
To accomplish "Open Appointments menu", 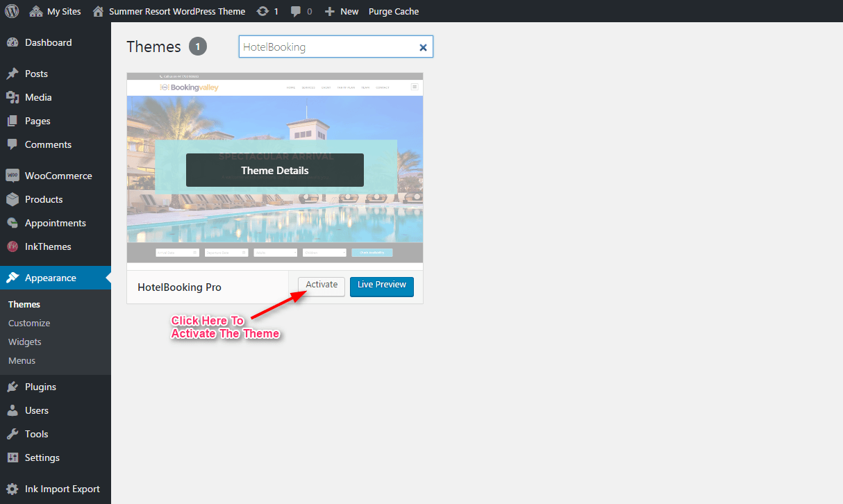I will (56, 223).
